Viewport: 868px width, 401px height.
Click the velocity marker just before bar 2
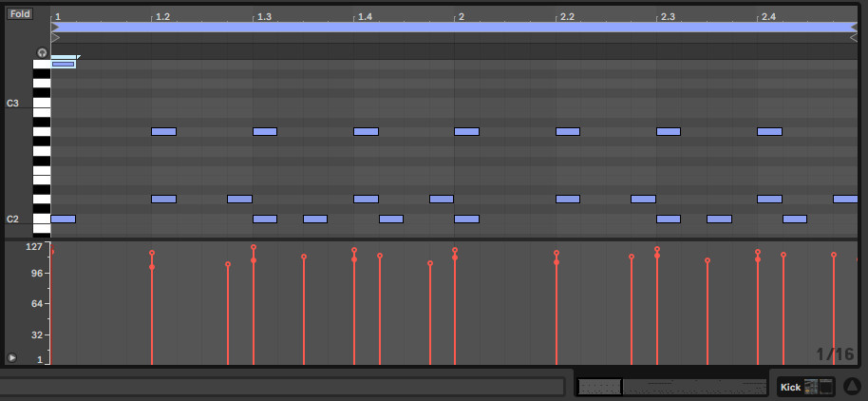pos(430,263)
